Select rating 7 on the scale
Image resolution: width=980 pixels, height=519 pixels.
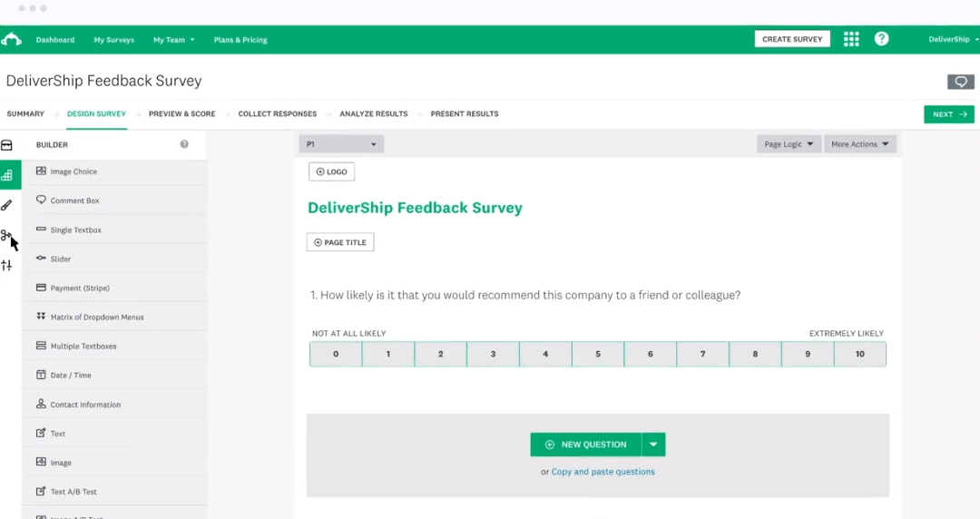pyautogui.click(x=702, y=354)
